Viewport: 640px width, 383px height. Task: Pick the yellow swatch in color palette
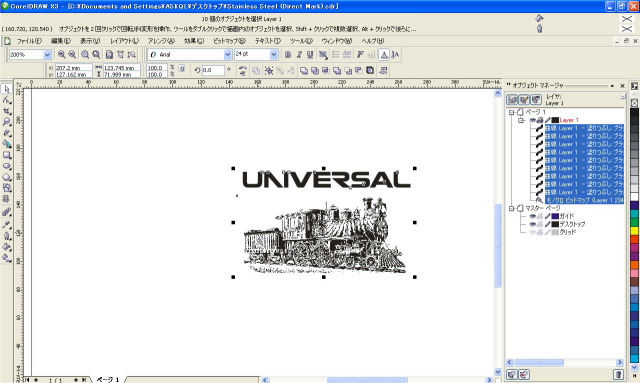pos(634,231)
